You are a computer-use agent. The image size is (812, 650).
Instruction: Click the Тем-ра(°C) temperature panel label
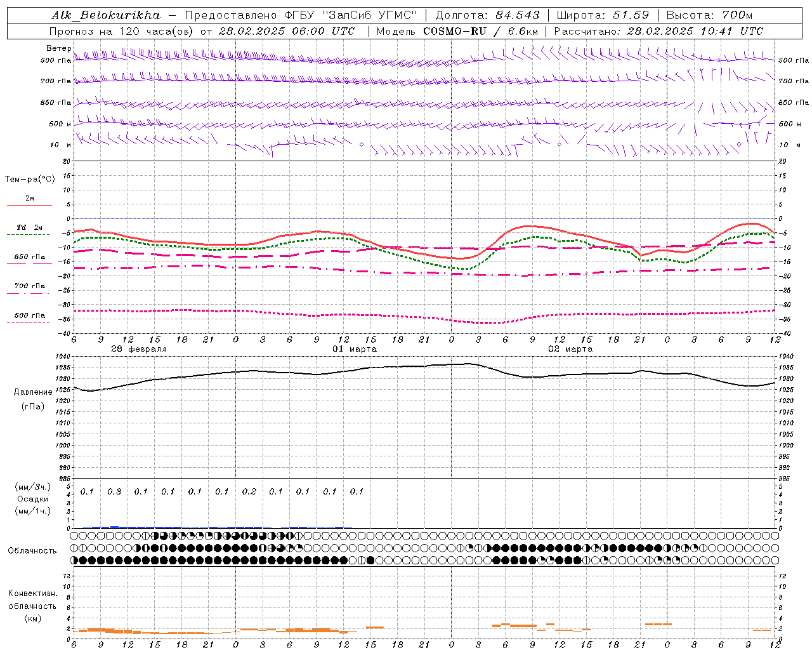[x=30, y=180]
